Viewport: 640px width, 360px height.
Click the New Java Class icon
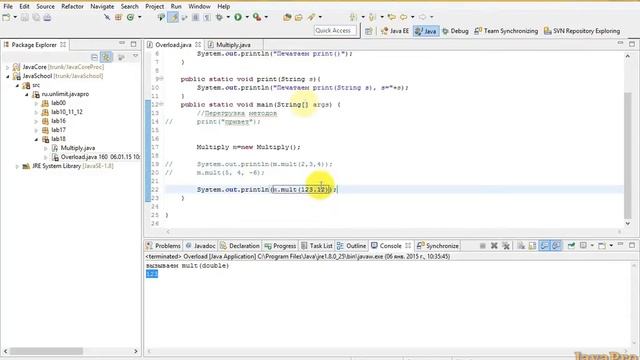130,17
